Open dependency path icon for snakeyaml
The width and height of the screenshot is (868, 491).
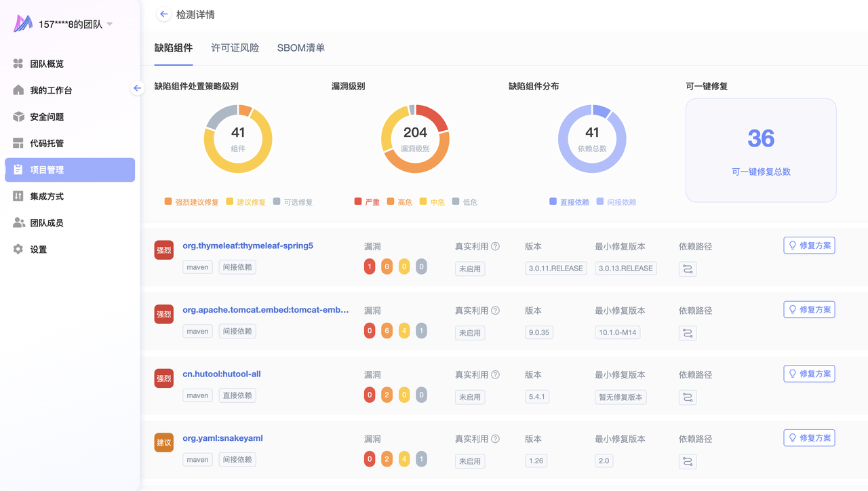[687, 462]
